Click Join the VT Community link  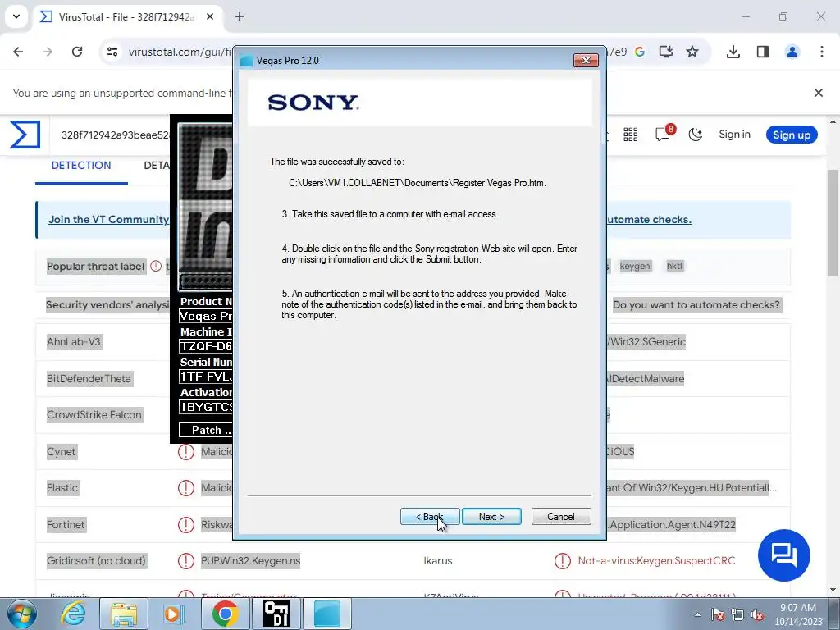click(109, 219)
